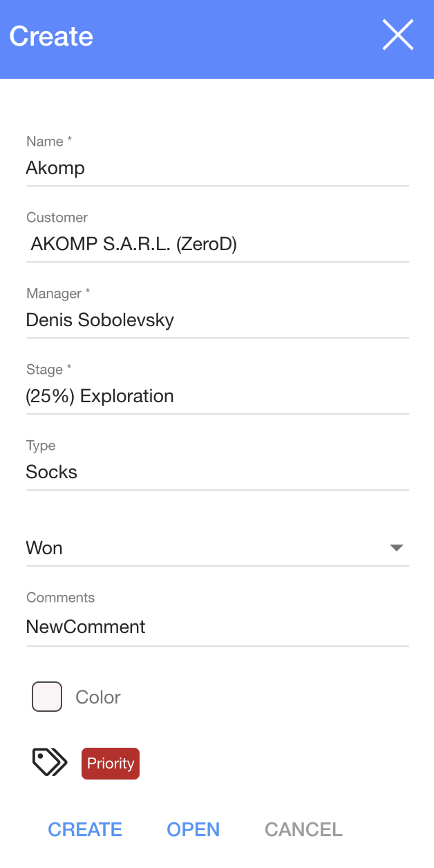Click the red Priority tag chip
This screenshot has height=868, width=434.
pyautogui.click(x=111, y=764)
